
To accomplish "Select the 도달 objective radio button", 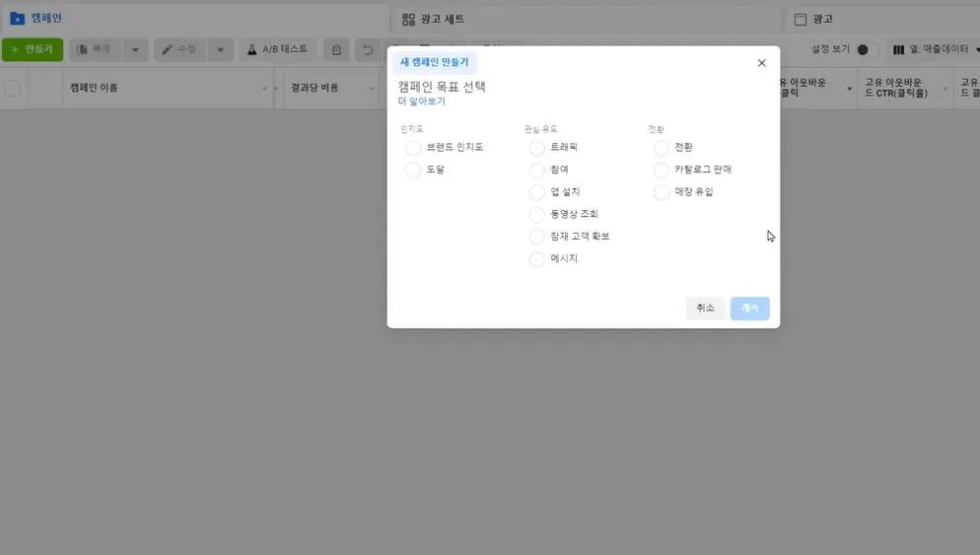I will [x=412, y=170].
